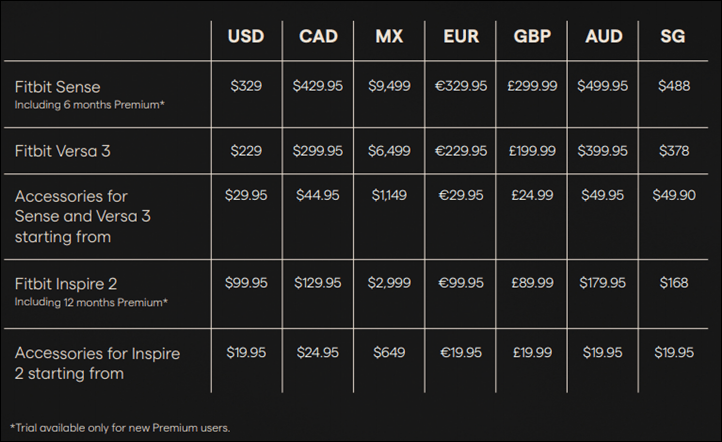722x442 pixels.
Task: Select Sense and Versa 3 accessories label
Action: tap(82, 216)
